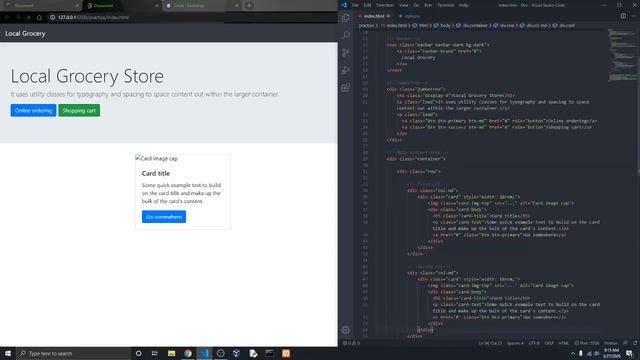Split the VS Code editor right
This screenshot has height=360, width=640.
[x=623, y=16]
